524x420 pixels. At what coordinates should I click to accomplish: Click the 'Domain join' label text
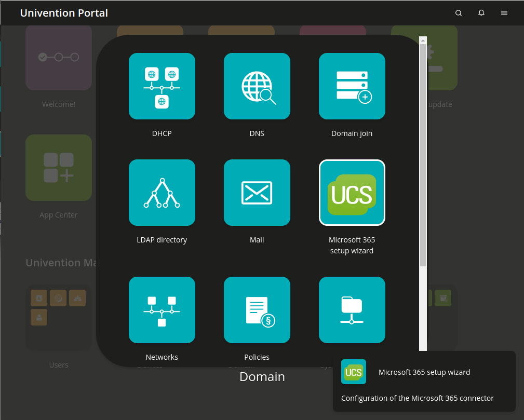[352, 133]
